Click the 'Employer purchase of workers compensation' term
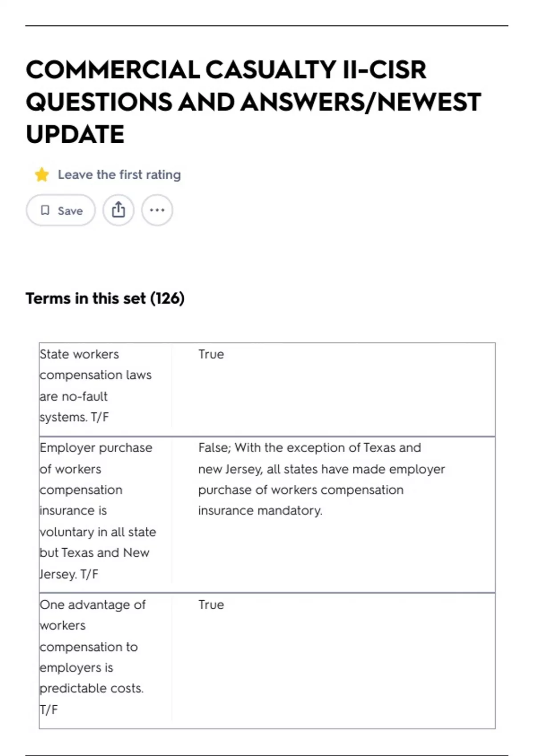Image resolution: width=534 pixels, height=756 pixels. tap(98, 511)
